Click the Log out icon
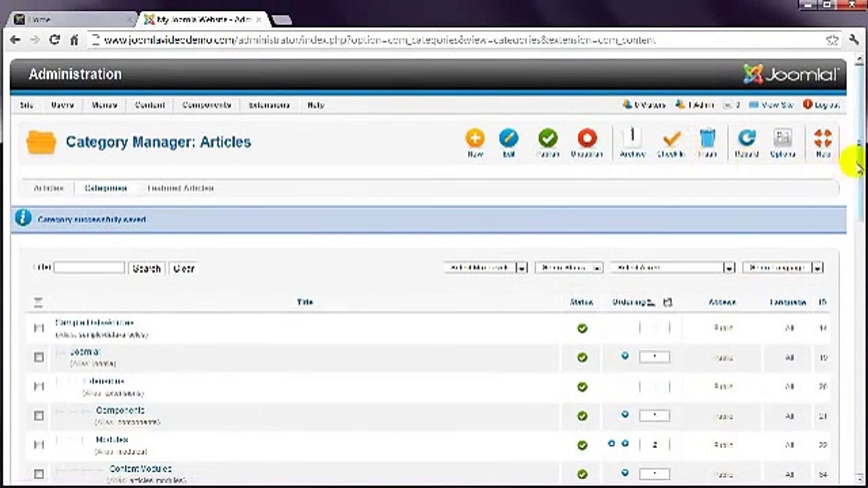Screen dimensions: 868x488 (808, 105)
